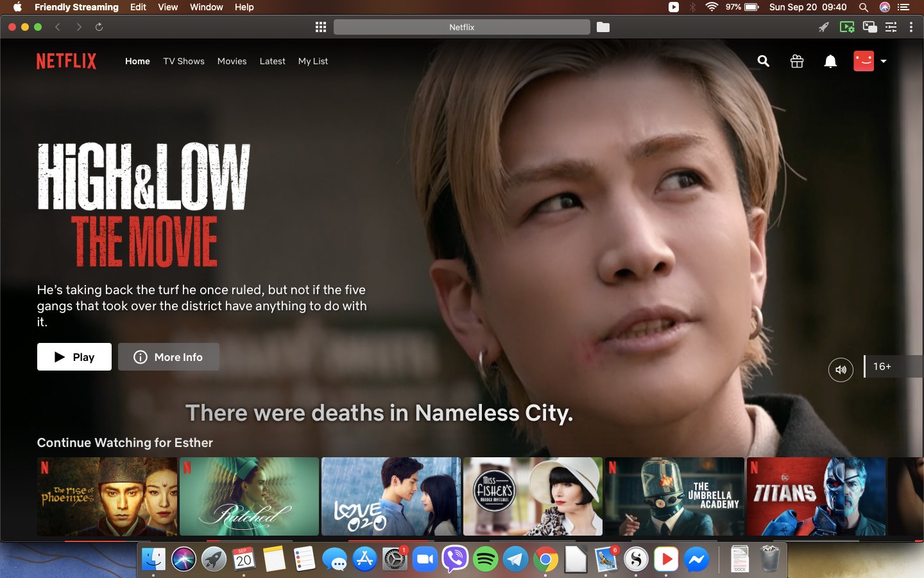Launch Google Chrome from the dock
This screenshot has width=924, height=578.
pos(545,559)
